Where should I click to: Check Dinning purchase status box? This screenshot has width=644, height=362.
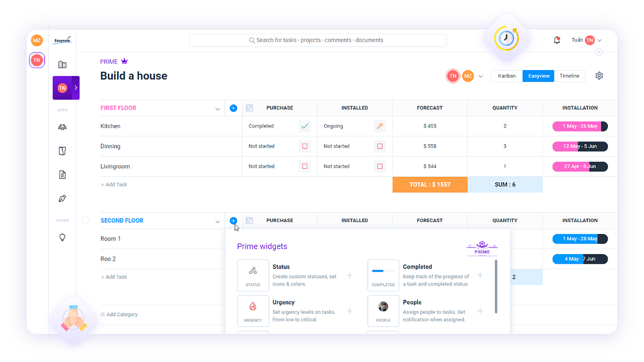point(305,146)
